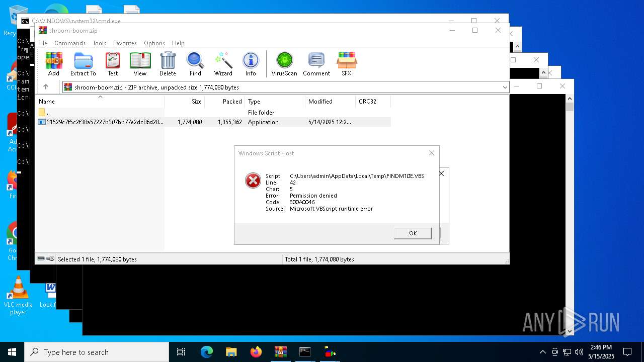Open Microsoft Edge from the taskbar
Screen dimensions: 644x362
pyautogui.click(x=207, y=352)
